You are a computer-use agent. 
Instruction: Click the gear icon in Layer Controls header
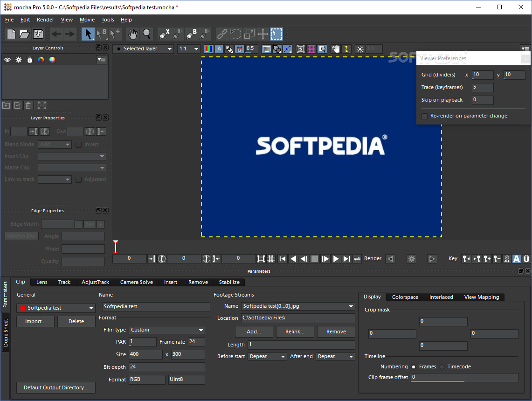pos(19,60)
